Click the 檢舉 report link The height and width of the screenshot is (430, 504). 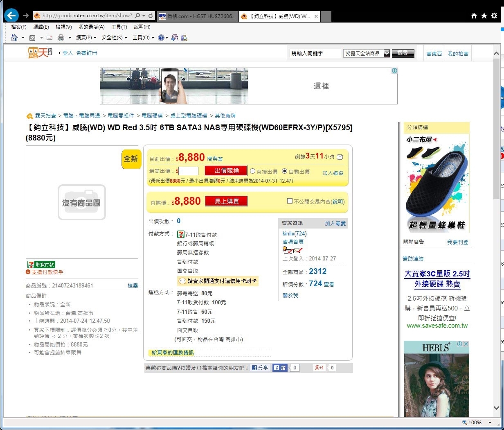tap(133, 285)
